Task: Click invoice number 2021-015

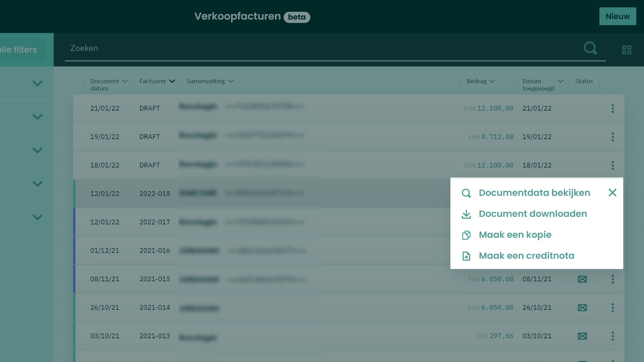Action: click(x=155, y=279)
